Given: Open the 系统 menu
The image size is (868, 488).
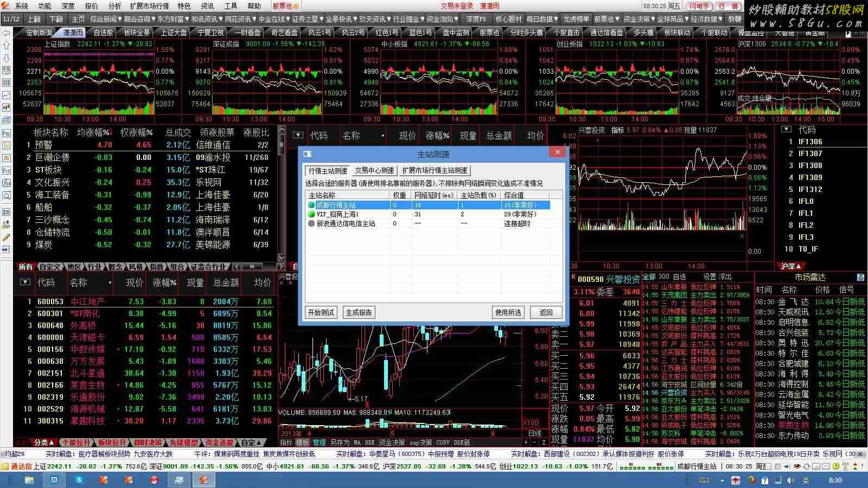Looking at the screenshot, I should (22, 6).
